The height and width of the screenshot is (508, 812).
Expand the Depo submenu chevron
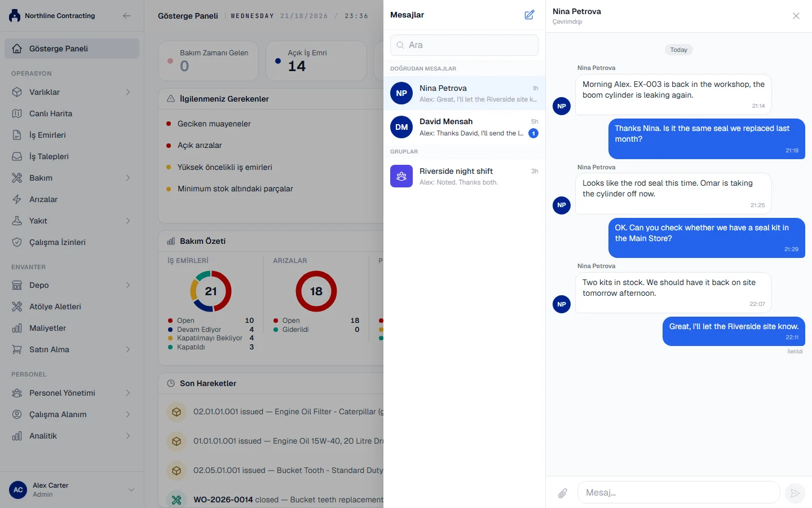(128, 285)
